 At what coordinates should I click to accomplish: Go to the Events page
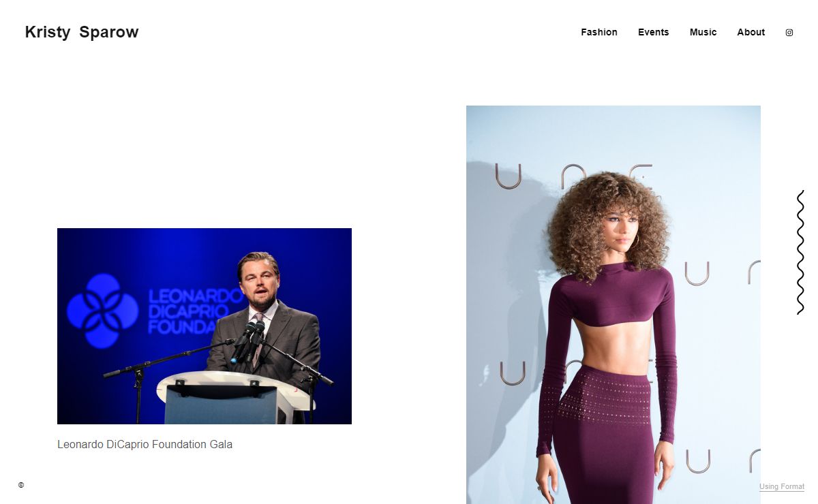click(653, 32)
